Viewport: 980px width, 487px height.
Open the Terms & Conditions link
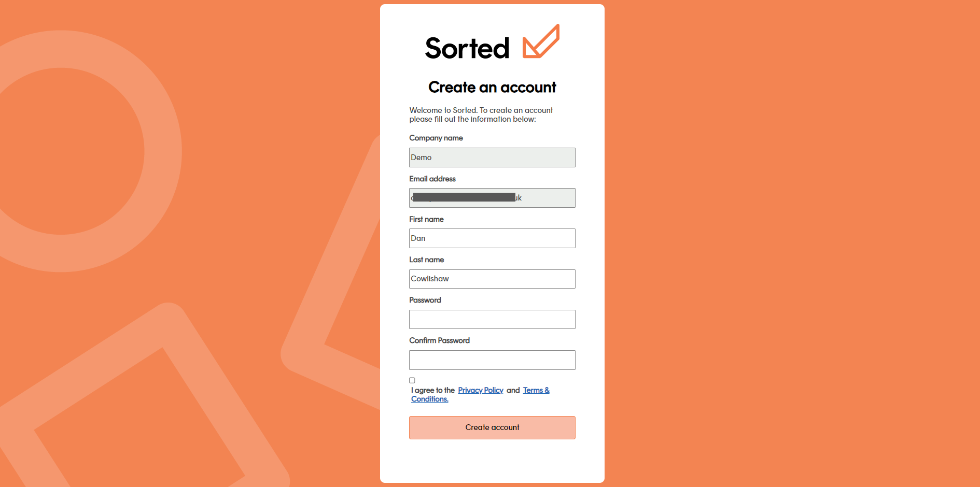click(536, 390)
